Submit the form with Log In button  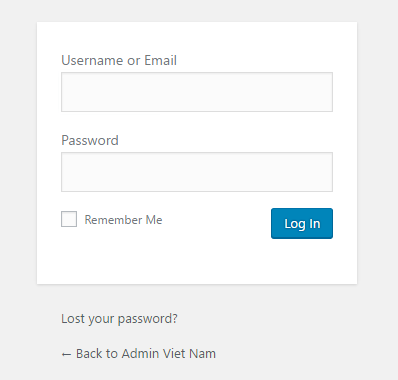(x=302, y=223)
